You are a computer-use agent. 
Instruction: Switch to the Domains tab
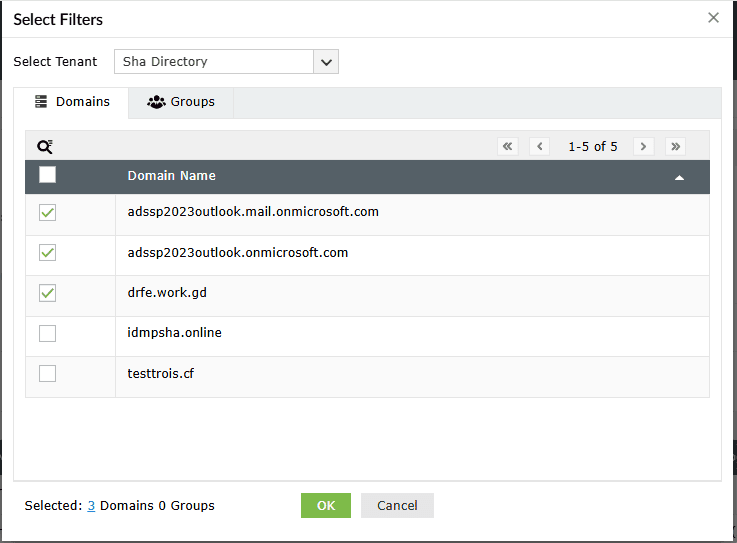[x=71, y=102]
